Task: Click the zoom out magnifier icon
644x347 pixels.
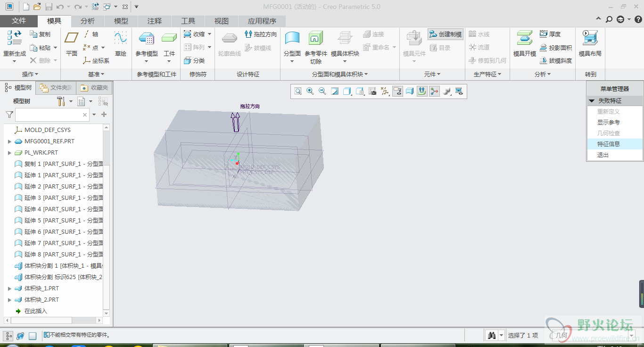Action: (x=322, y=91)
